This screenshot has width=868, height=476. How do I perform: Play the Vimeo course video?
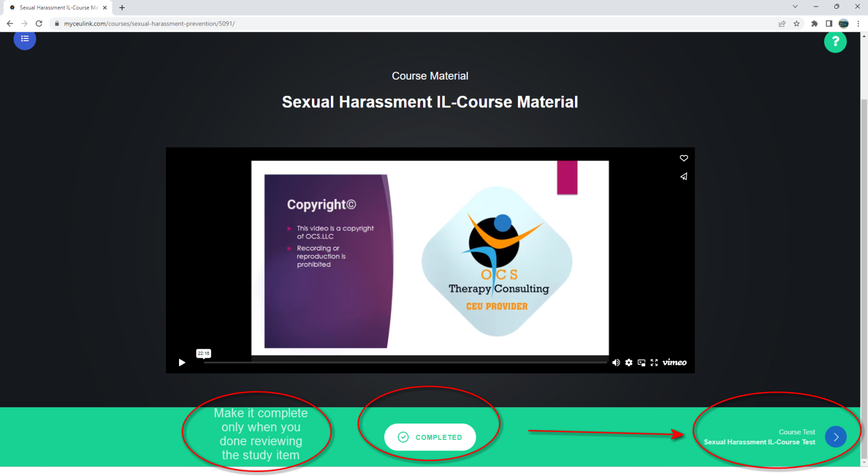coord(182,363)
